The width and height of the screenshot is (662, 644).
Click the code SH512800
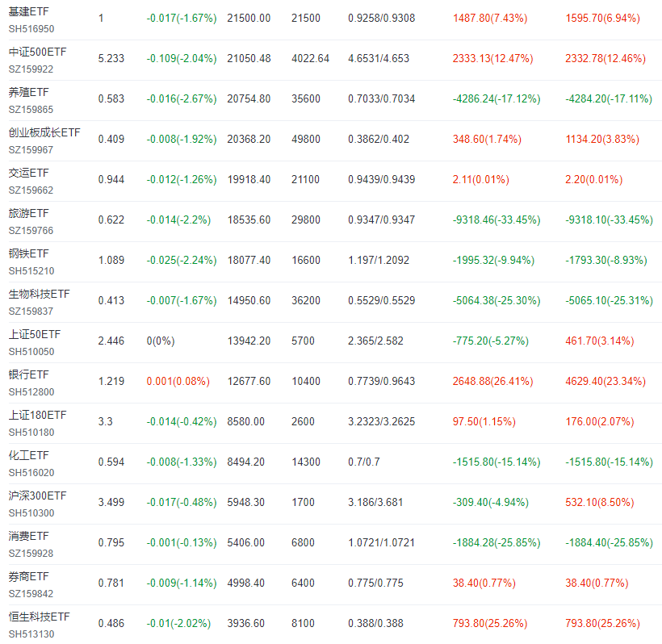(x=31, y=392)
